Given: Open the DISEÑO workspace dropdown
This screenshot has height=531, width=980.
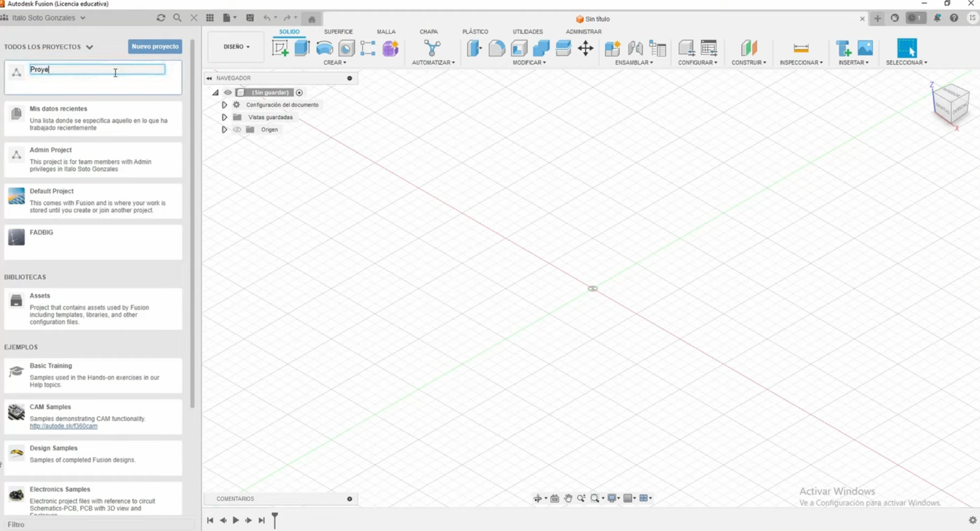Looking at the screenshot, I should pyautogui.click(x=237, y=47).
